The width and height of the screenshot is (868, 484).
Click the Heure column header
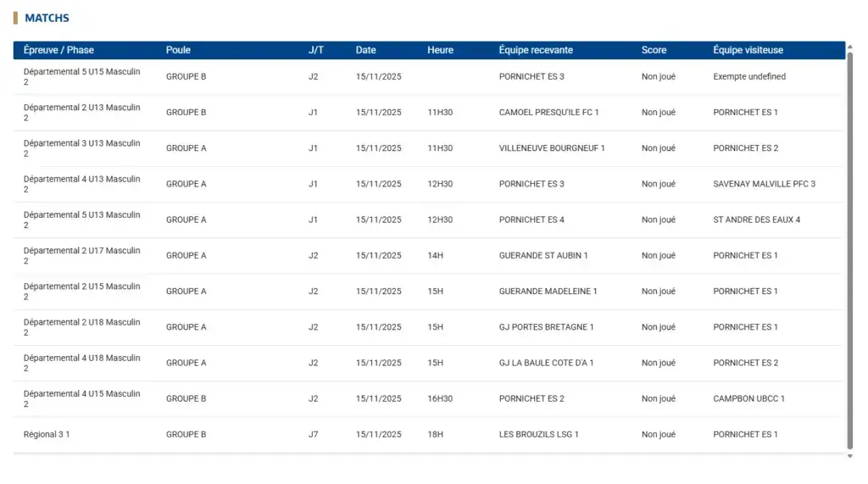click(440, 50)
